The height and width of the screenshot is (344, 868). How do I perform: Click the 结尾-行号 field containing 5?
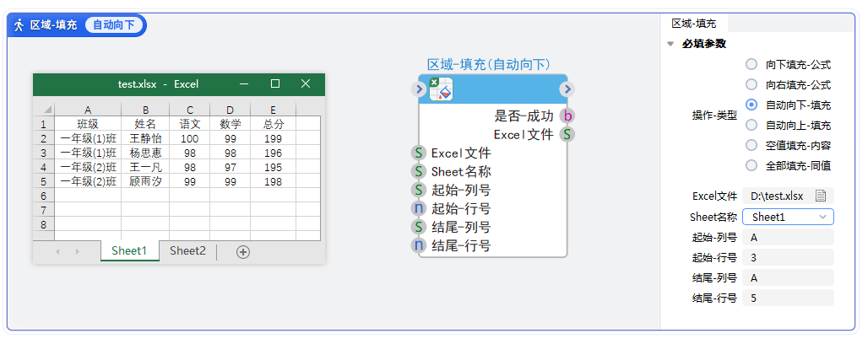pos(788,298)
